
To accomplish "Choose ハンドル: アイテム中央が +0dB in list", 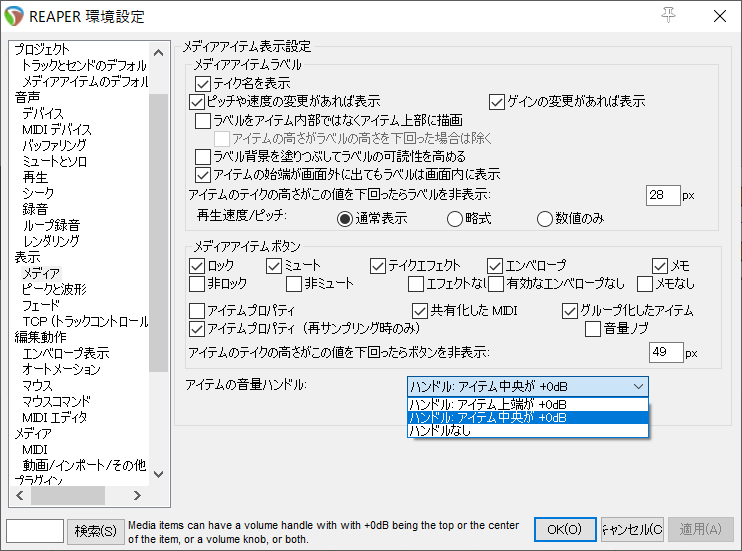I will pos(527,418).
